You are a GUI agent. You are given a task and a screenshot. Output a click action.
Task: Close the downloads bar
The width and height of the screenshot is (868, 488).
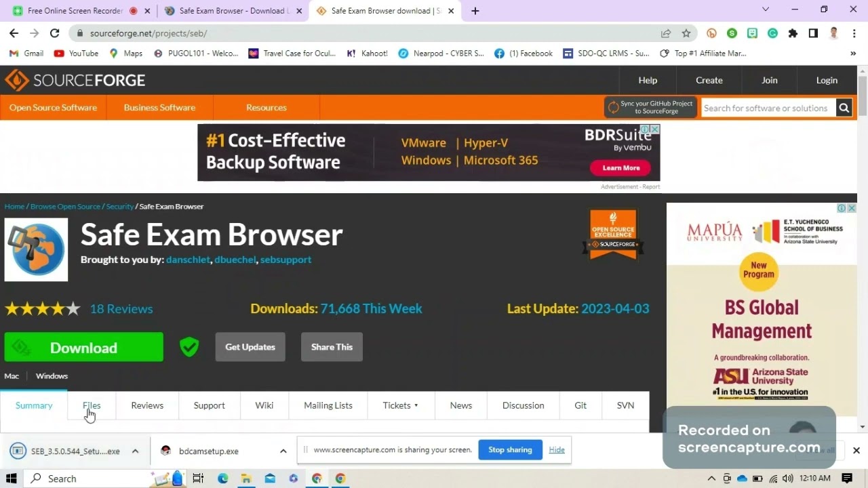tap(856, 451)
